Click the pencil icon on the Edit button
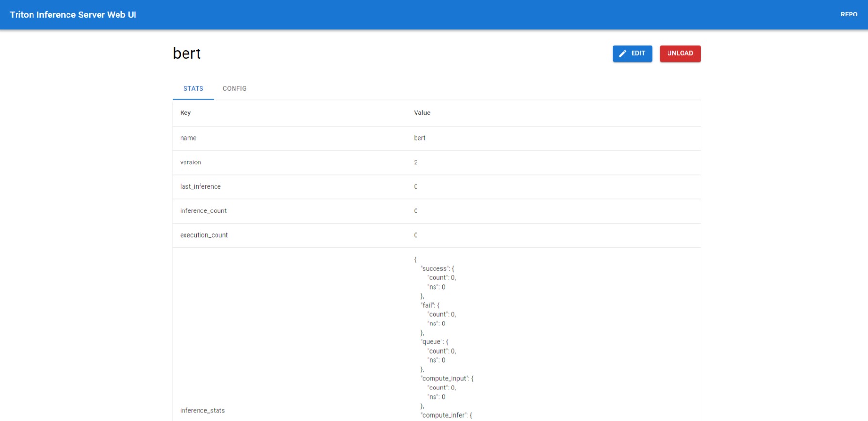This screenshot has width=868, height=421. pos(622,54)
